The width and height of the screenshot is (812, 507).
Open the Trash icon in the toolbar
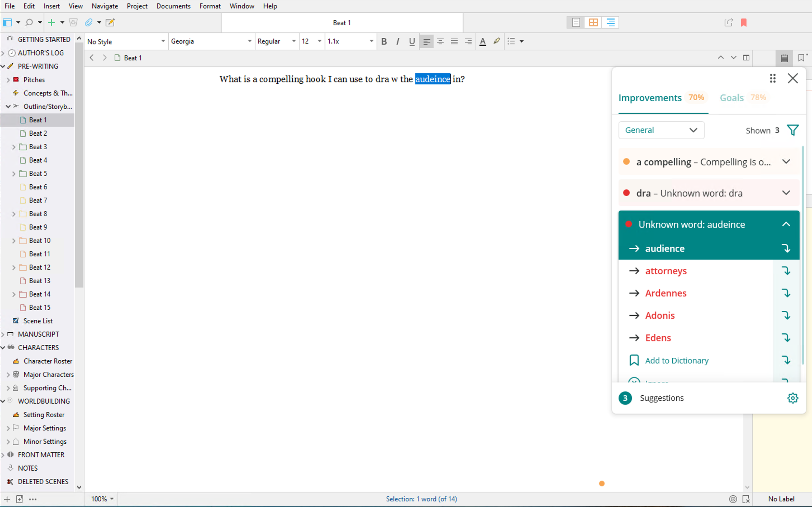(x=73, y=22)
